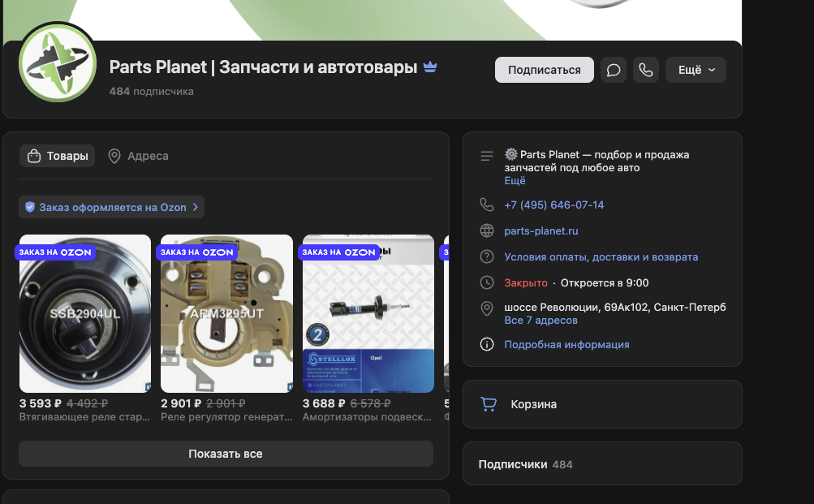Click the Закрыто status text

(525, 283)
